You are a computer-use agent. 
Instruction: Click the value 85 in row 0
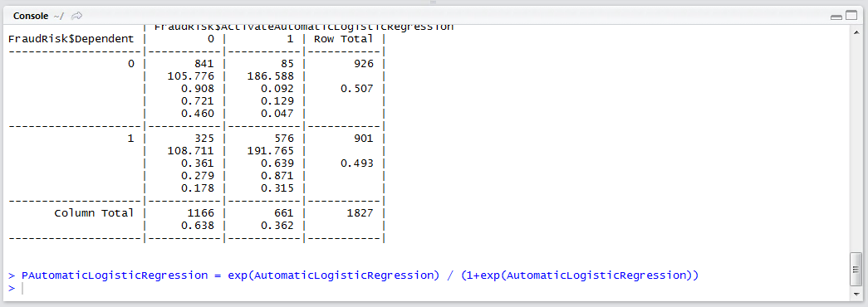287,64
